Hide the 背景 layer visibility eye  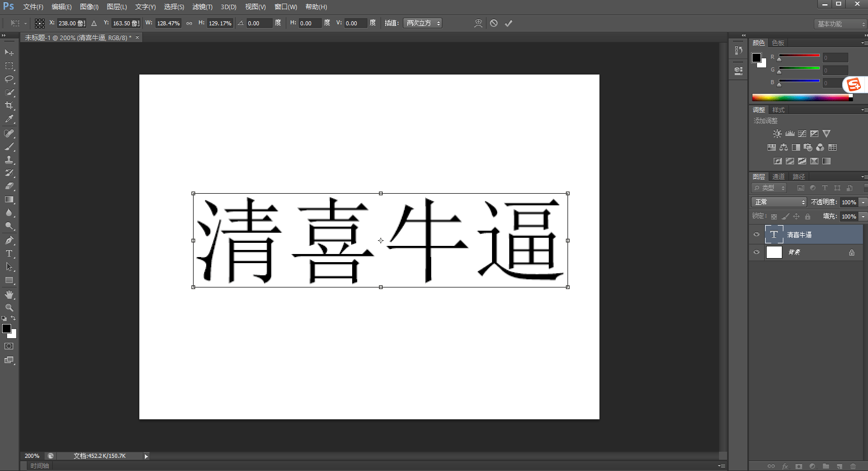click(x=756, y=252)
